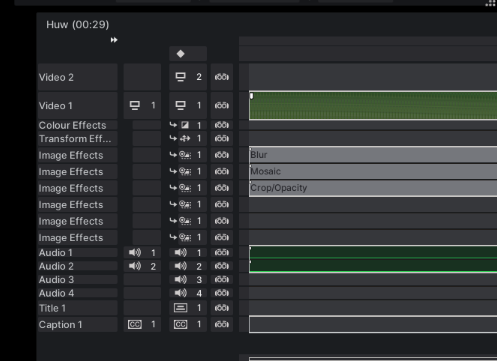Click the Audio 3 track speaker icon
Viewport: 497px width, 361px height.
pos(180,279)
